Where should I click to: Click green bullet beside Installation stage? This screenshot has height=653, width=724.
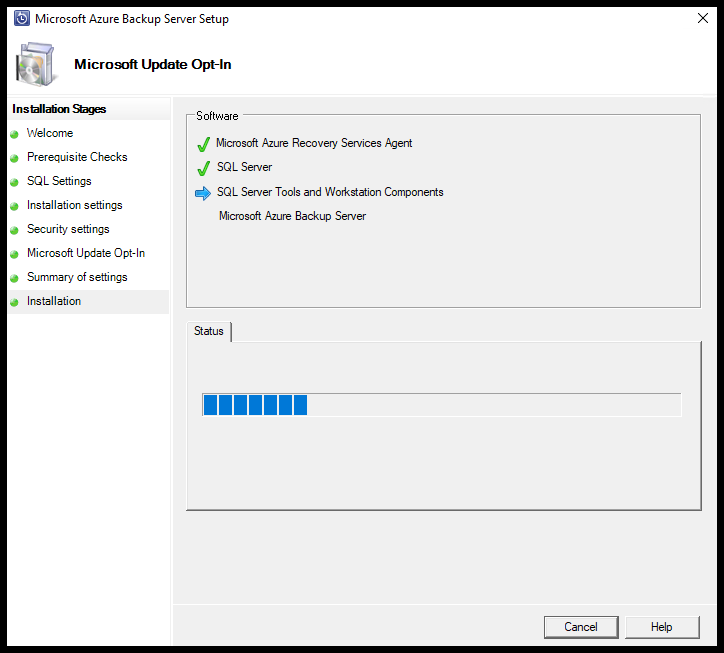tap(14, 302)
